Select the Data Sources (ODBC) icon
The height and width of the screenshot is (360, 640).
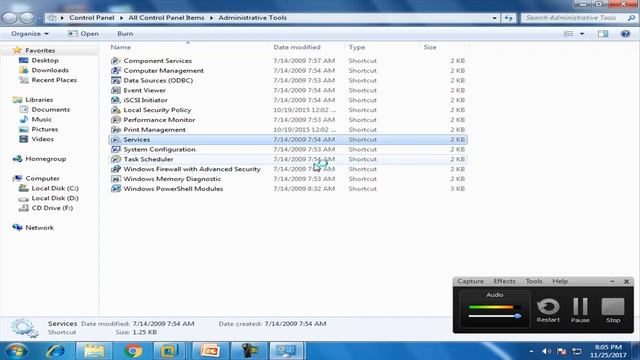click(116, 80)
